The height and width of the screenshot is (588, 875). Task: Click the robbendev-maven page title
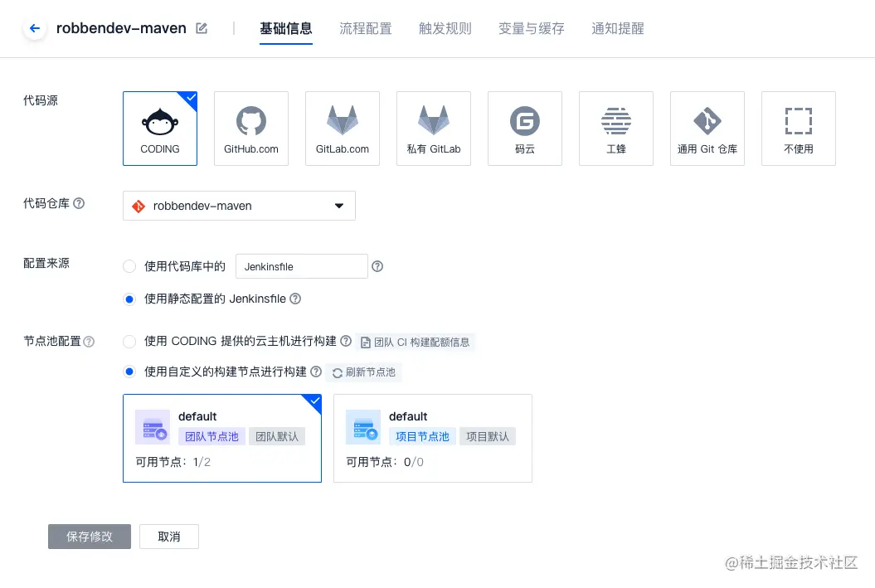pos(121,28)
